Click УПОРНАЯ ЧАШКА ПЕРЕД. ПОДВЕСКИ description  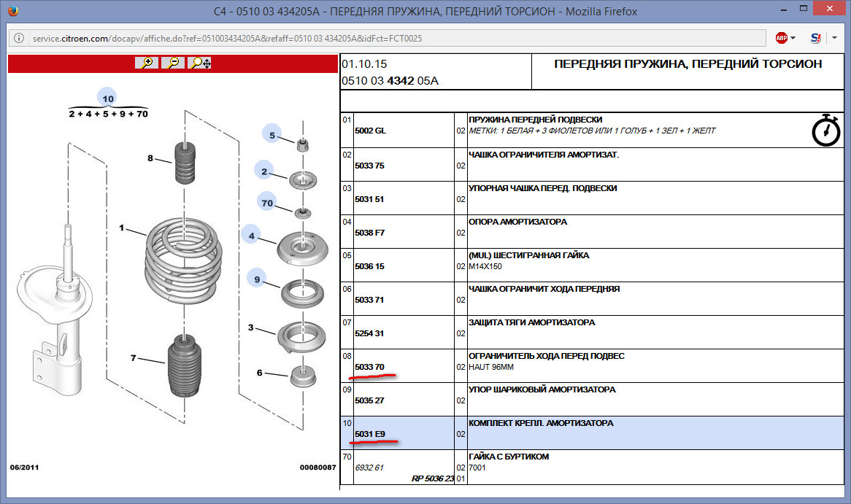[543, 188]
